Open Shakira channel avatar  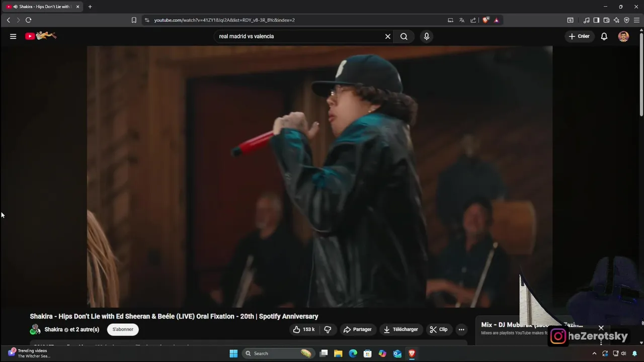(35, 329)
